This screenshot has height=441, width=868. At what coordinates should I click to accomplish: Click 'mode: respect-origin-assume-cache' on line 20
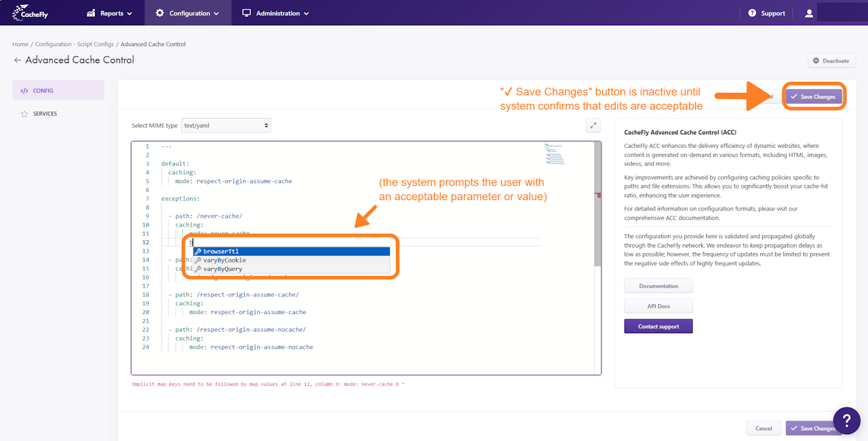[248, 312]
